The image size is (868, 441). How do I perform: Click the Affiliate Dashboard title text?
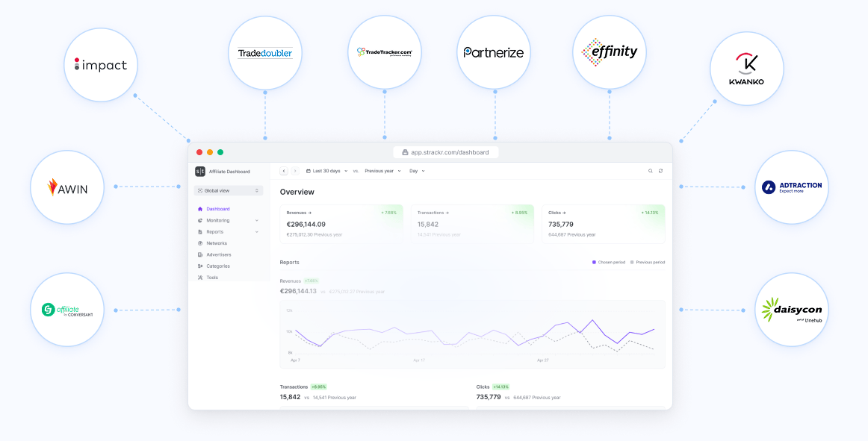[229, 172]
